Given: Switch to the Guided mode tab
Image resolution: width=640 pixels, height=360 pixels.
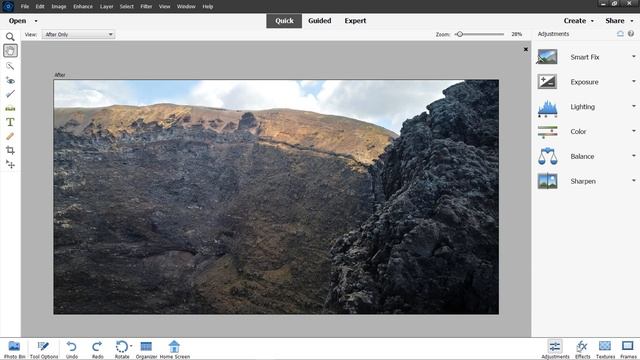Looking at the screenshot, I should 320,21.
